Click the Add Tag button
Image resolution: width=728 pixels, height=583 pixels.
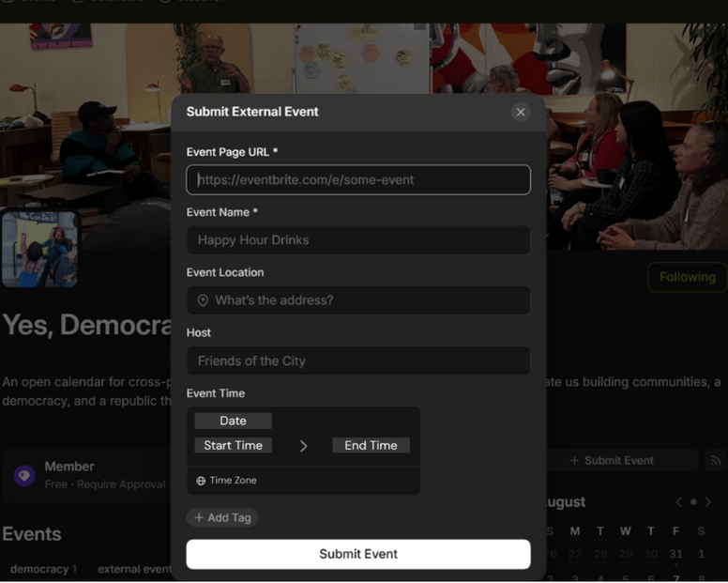click(222, 517)
